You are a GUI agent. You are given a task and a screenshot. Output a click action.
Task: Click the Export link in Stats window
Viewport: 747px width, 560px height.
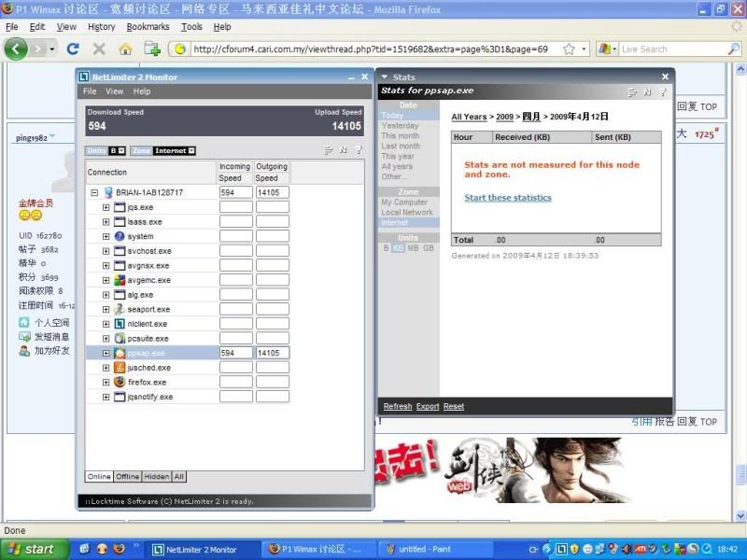pos(428,407)
